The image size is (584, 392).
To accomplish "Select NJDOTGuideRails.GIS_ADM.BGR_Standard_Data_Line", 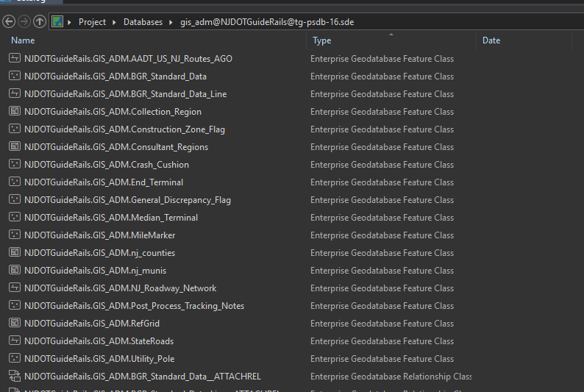I will point(125,94).
